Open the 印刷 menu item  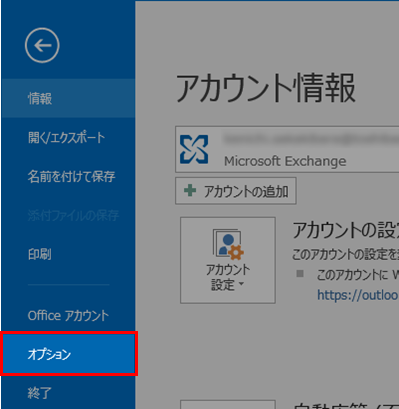pos(68,254)
